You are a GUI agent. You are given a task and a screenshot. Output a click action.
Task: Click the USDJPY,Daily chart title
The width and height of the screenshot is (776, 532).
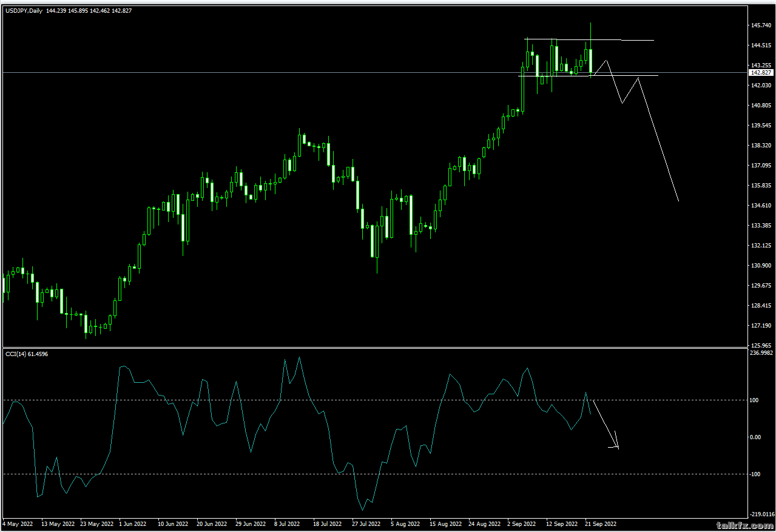tap(24, 10)
